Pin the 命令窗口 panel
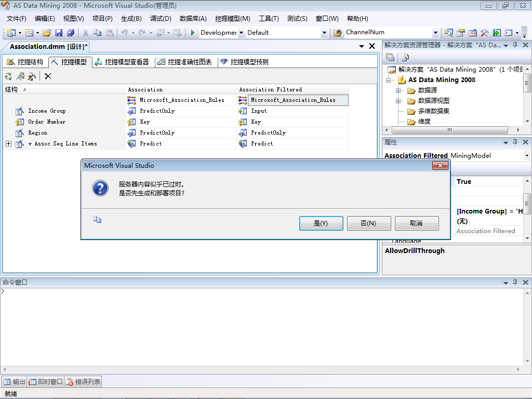 [x=515, y=282]
